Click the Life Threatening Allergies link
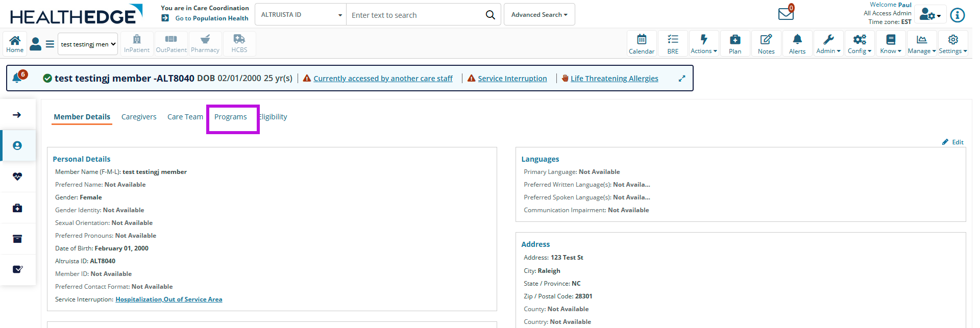Viewport: 980px width, 328px height. coord(614,79)
